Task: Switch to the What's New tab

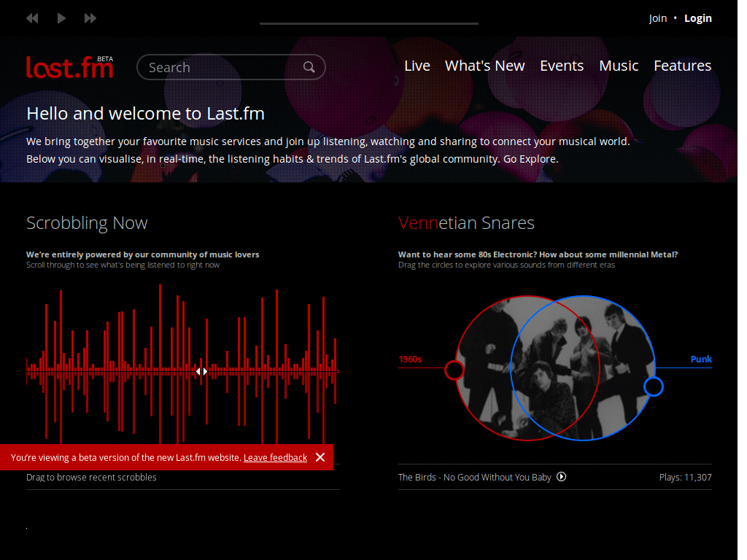Action: coord(484,66)
